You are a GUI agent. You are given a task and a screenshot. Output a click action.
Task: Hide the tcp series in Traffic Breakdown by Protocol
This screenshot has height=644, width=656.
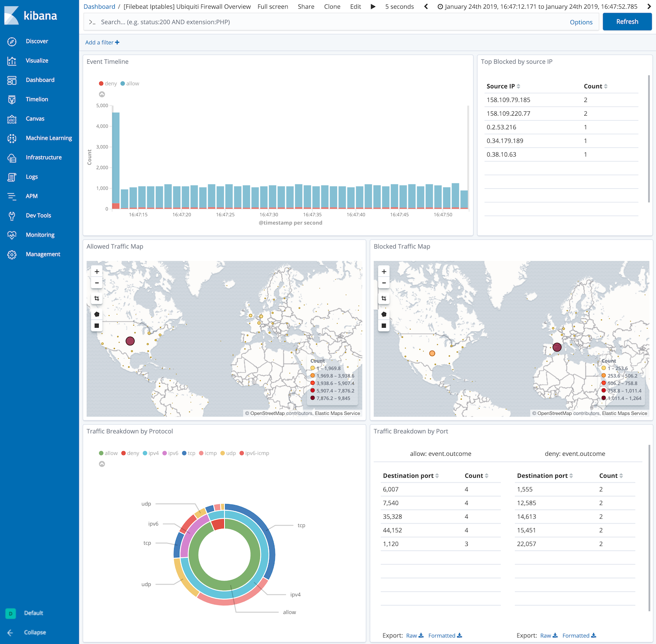coord(191,453)
